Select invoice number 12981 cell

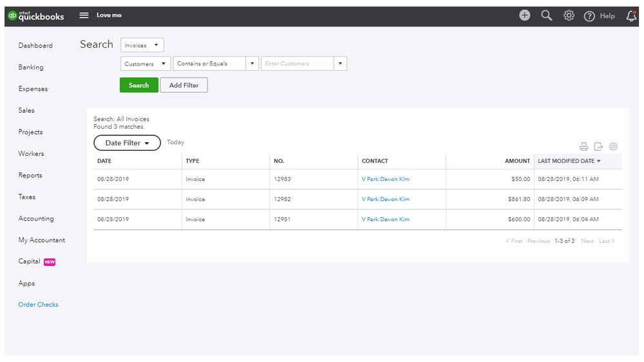pos(313,219)
